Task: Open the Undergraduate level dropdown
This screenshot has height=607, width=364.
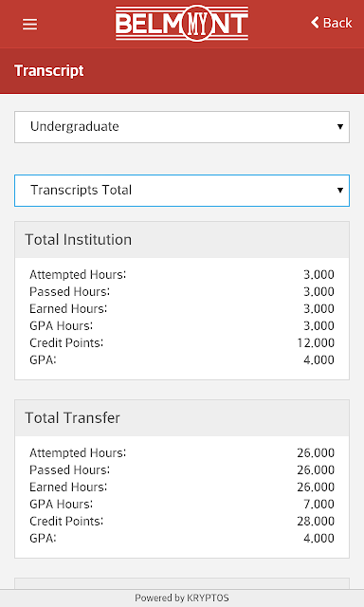Action: [x=182, y=127]
